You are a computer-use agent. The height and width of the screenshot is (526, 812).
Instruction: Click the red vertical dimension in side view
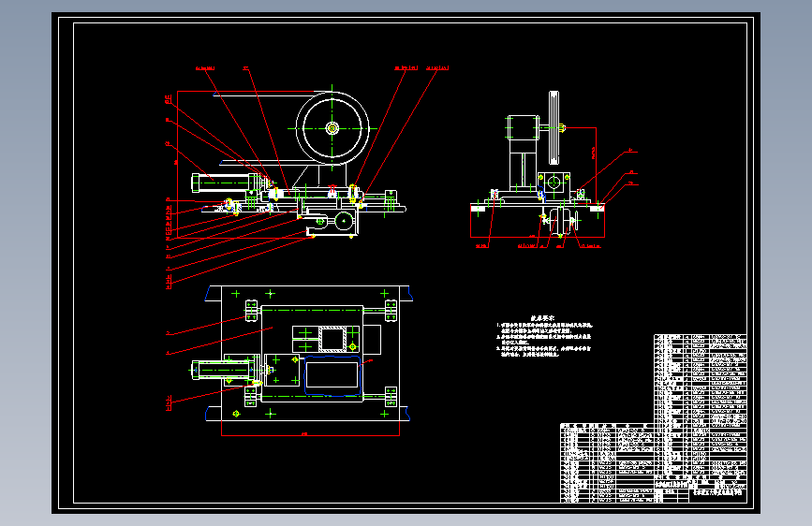tap(595, 165)
